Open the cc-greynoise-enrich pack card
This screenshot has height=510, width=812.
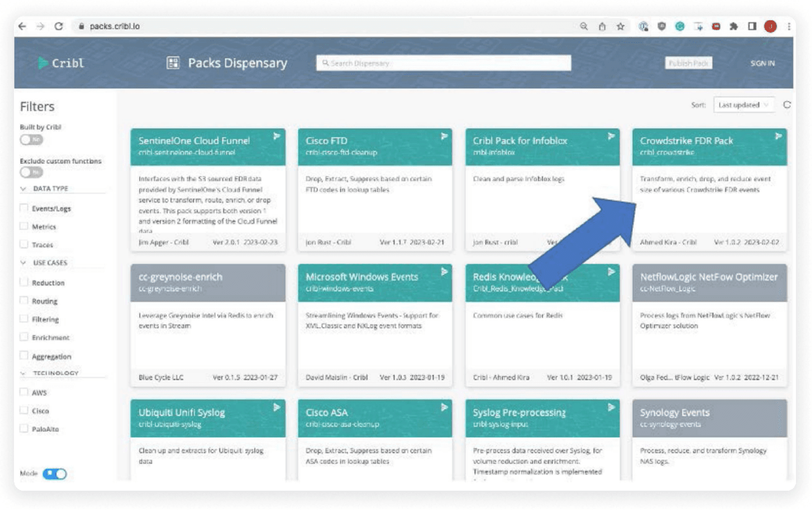point(208,325)
